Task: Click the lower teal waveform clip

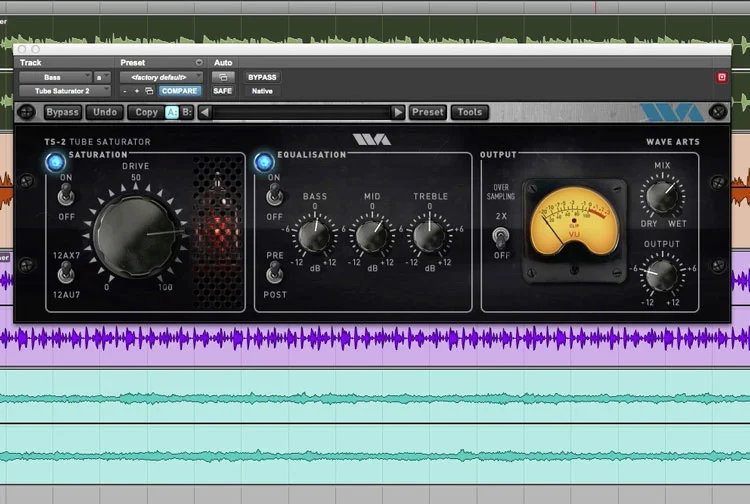Action: tap(375, 454)
